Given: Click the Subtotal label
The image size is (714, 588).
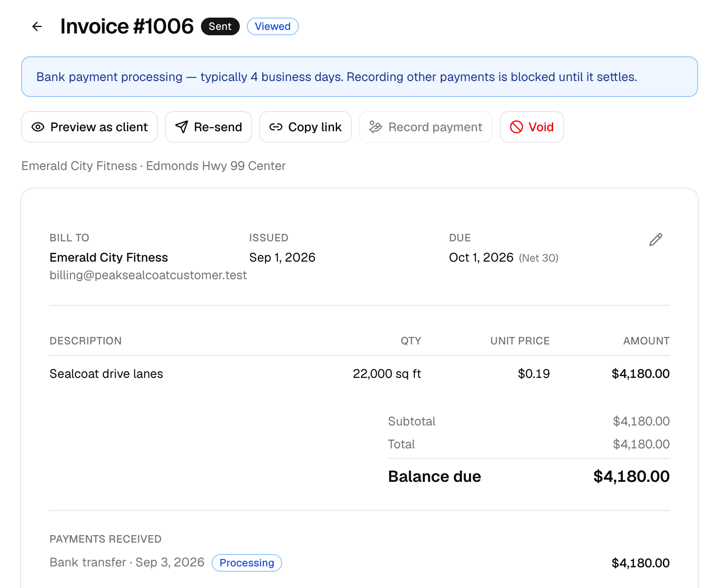Looking at the screenshot, I should tap(412, 422).
